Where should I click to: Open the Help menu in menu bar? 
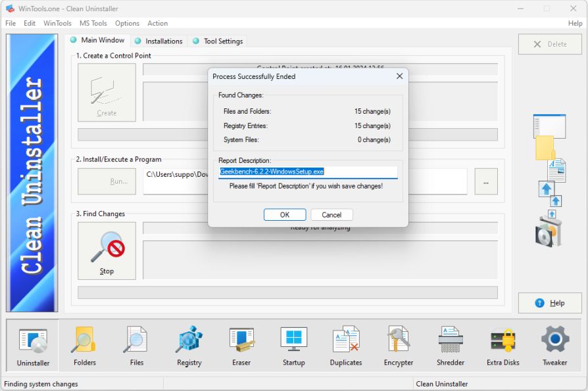coord(575,23)
